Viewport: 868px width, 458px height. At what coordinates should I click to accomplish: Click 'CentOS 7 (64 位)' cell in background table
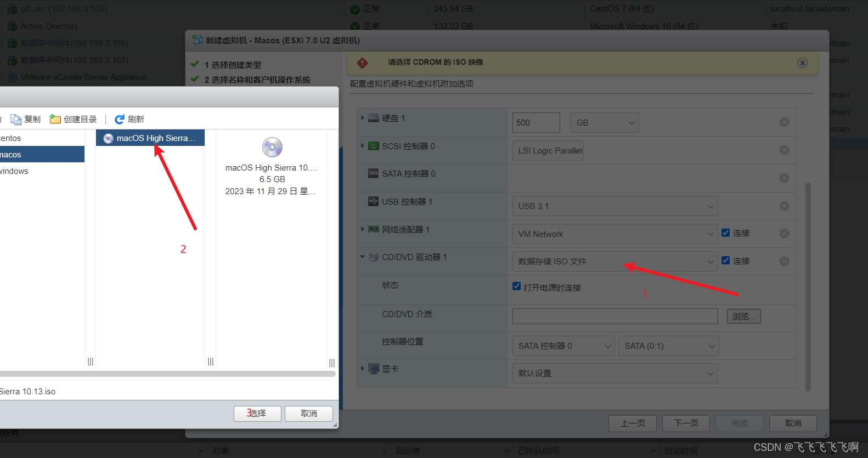622,9
